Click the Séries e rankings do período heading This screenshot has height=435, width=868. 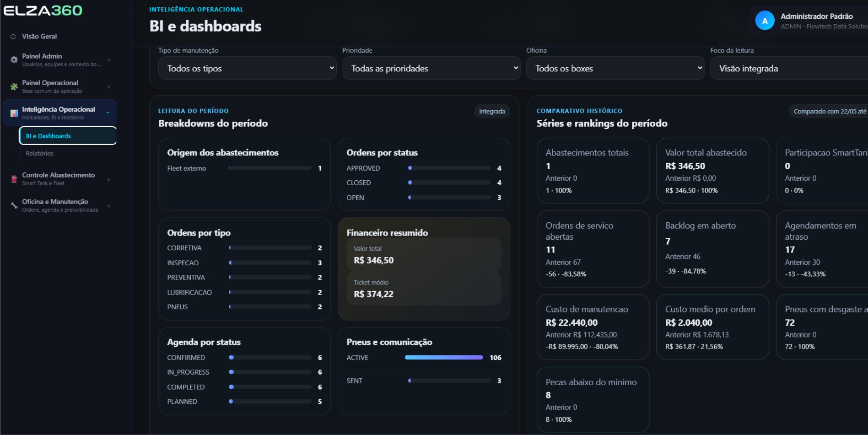pos(602,123)
